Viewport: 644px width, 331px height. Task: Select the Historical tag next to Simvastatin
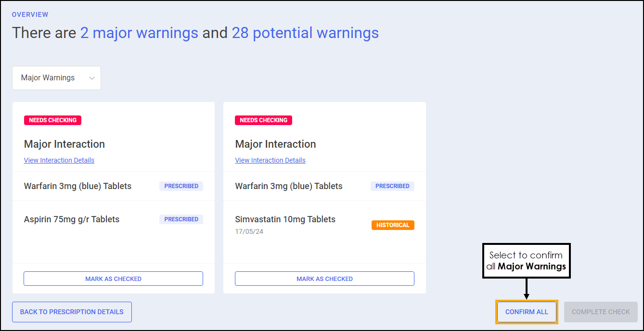coord(393,225)
